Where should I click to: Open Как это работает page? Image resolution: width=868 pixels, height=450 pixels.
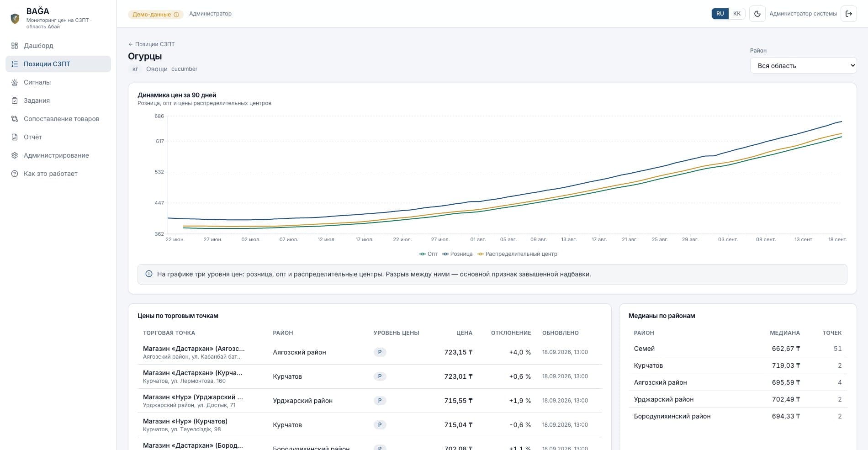[x=58, y=174]
